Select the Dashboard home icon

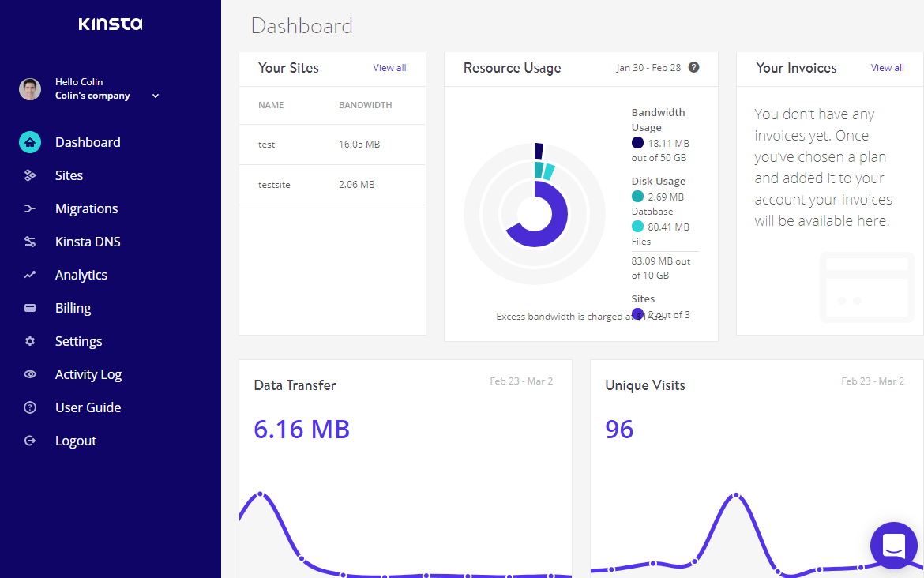pyautogui.click(x=29, y=142)
